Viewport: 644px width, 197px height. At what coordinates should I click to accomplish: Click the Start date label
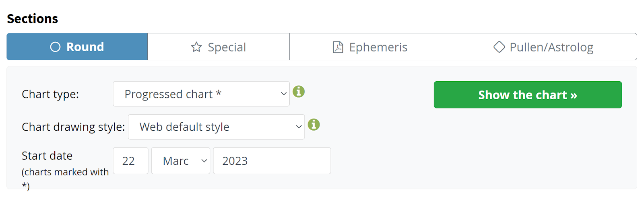(47, 156)
